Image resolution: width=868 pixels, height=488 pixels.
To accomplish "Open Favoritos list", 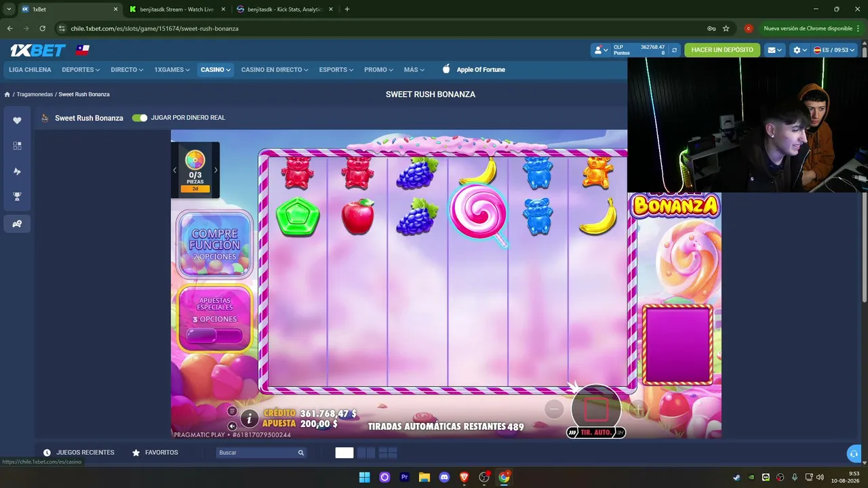I will click(155, 453).
